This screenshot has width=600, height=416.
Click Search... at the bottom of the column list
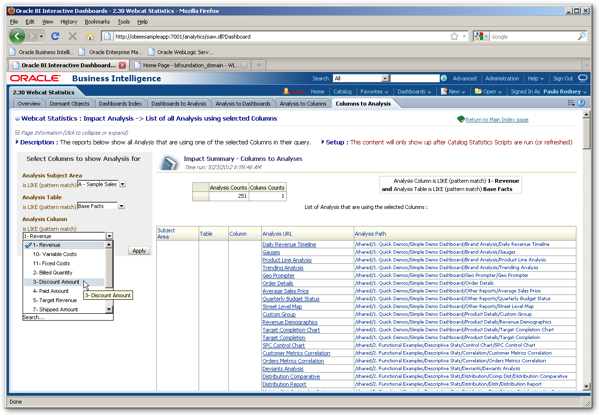pos(33,317)
